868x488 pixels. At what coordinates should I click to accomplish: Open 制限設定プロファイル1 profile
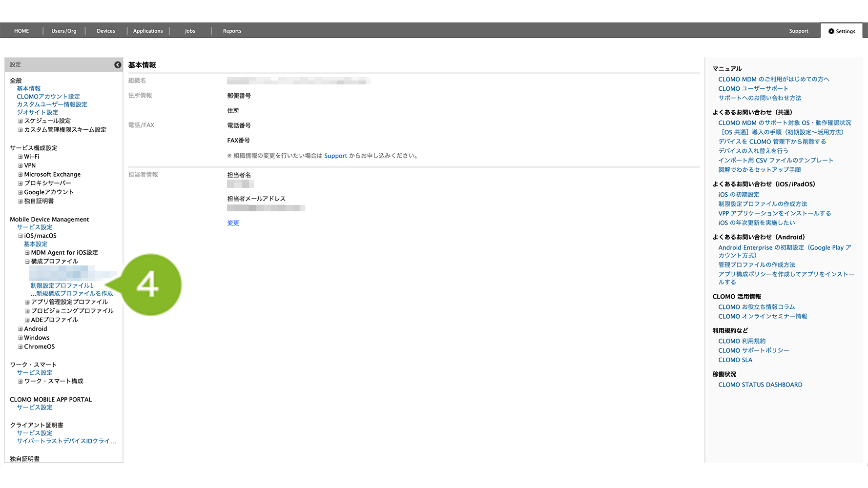(62, 285)
